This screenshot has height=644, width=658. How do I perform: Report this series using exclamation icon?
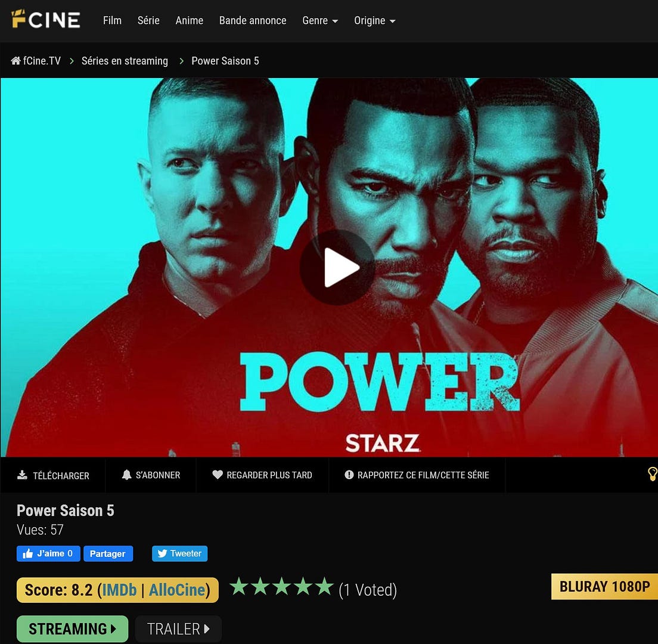pyautogui.click(x=349, y=475)
